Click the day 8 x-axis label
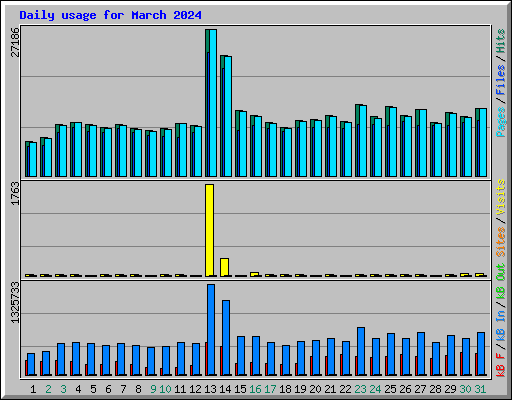Viewport: 512px width, 400px height. click(138, 389)
